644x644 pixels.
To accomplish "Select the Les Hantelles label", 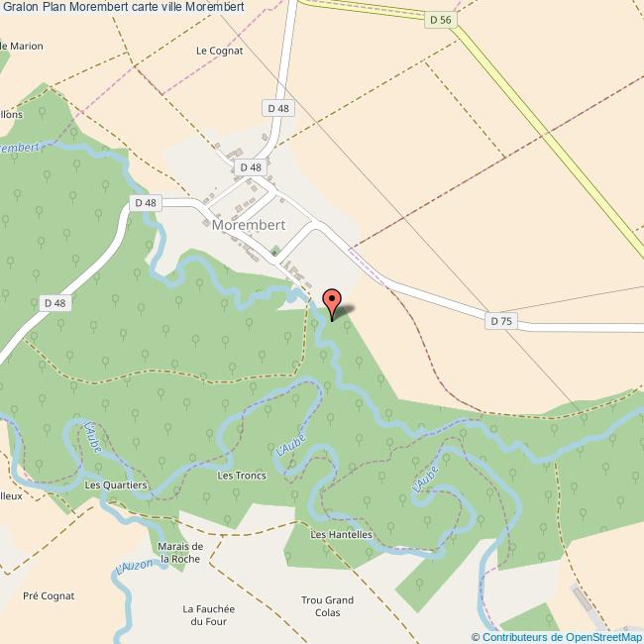I will tap(341, 534).
